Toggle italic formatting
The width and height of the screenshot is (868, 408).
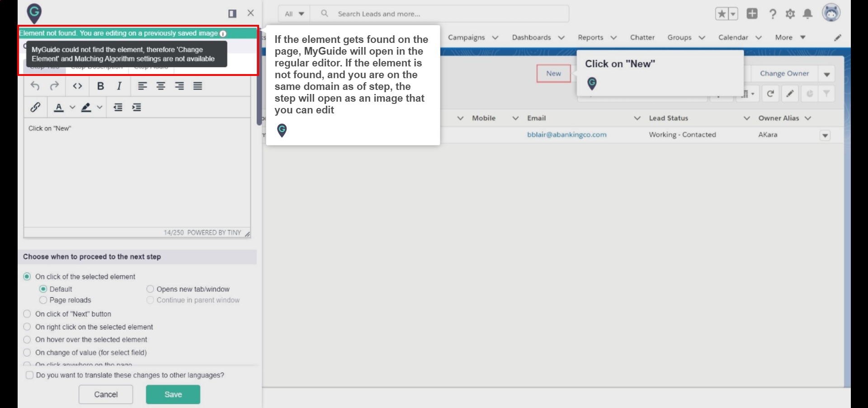point(119,86)
